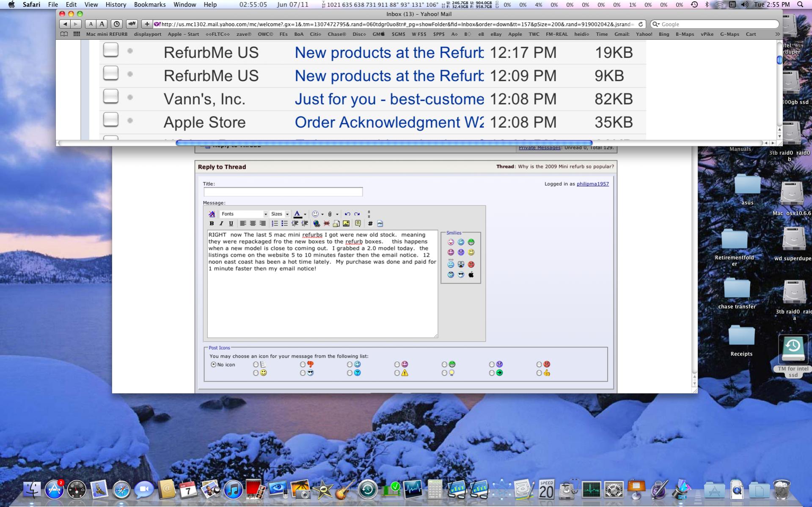This screenshot has height=507, width=812.
Task: Align message text right
Action: 262,223
